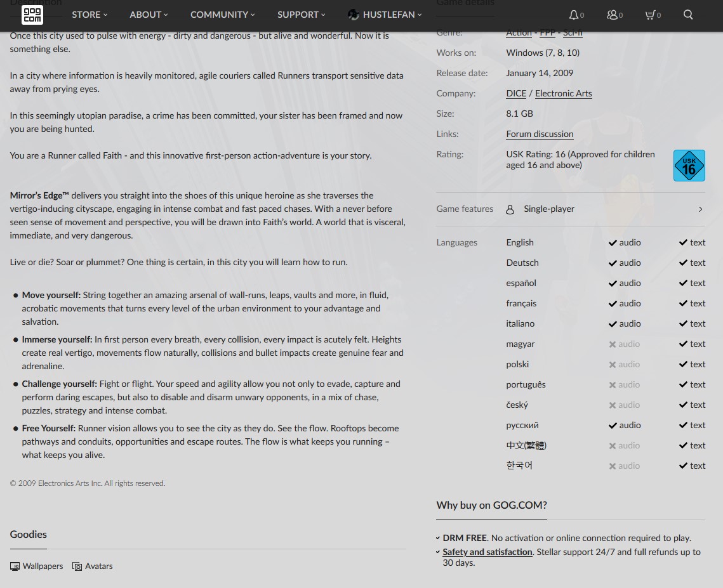Click the magyar language row
This screenshot has height=588, width=723.
[606, 344]
